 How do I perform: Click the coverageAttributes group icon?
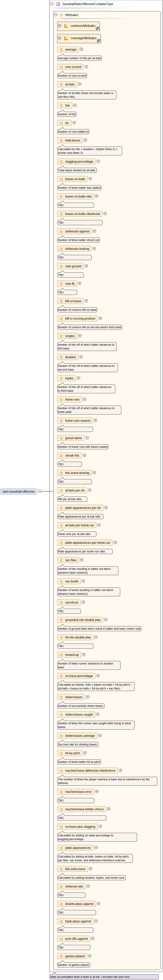[66, 38]
